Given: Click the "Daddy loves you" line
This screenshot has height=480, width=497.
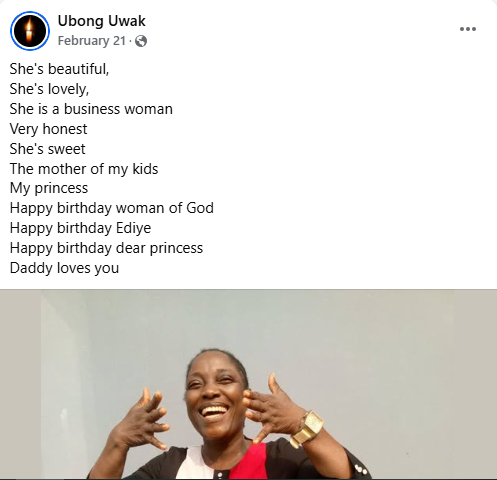Looking at the screenshot, I should [64, 268].
